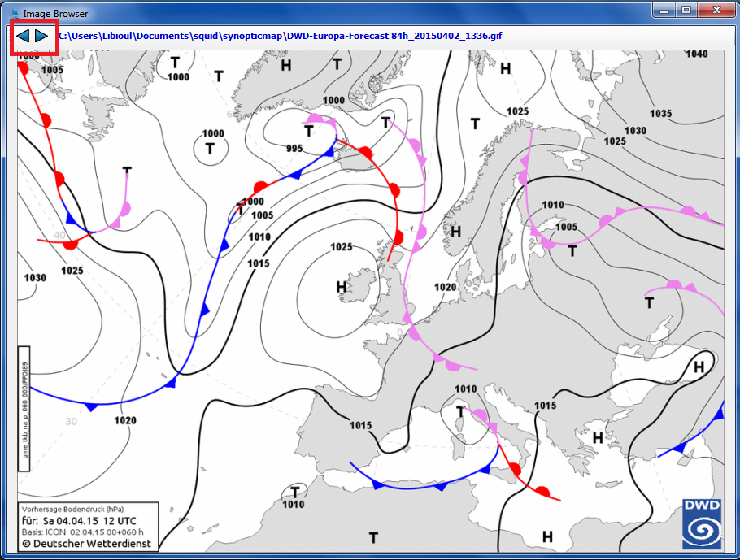Click the circled T with 1010 near North Africa

pos(294,493)
